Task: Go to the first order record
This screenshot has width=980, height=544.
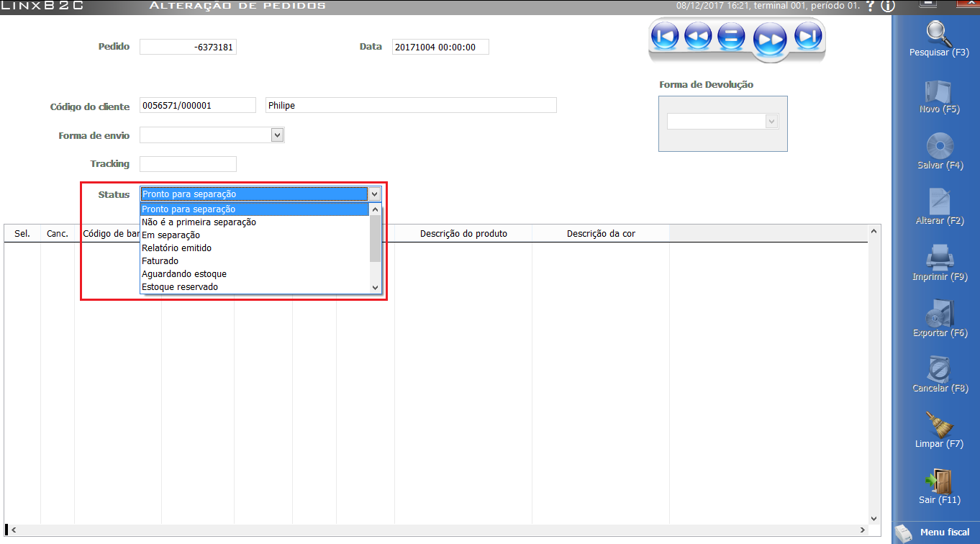Action: coord(664,35)
